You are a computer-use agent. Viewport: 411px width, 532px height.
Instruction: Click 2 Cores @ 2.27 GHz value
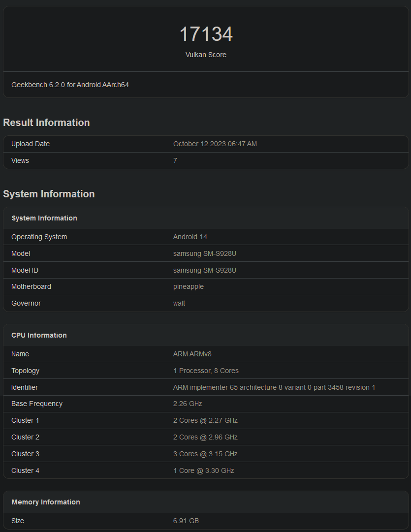(x=205, y=420)
